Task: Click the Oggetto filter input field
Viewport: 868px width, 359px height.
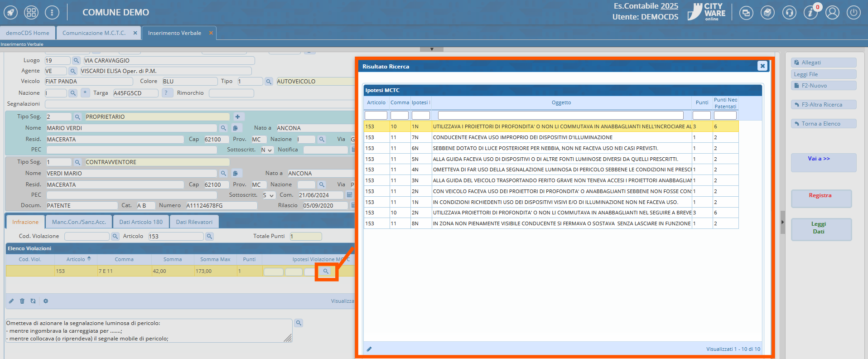Action: (x=560, y=116)
